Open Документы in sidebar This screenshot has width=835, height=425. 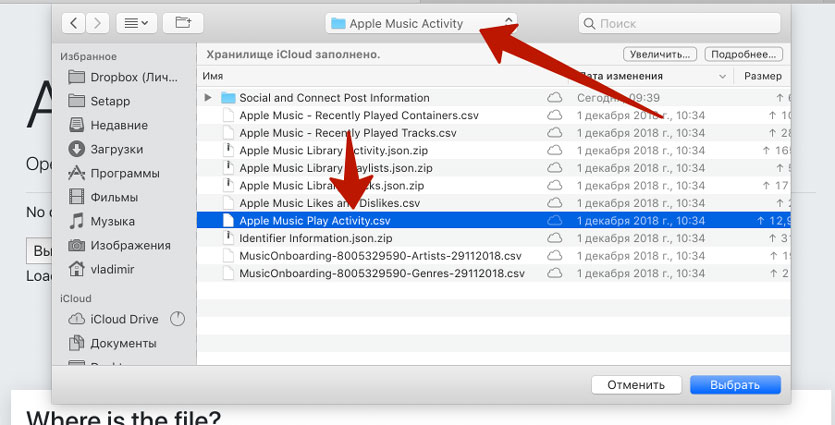pos(113,343)
